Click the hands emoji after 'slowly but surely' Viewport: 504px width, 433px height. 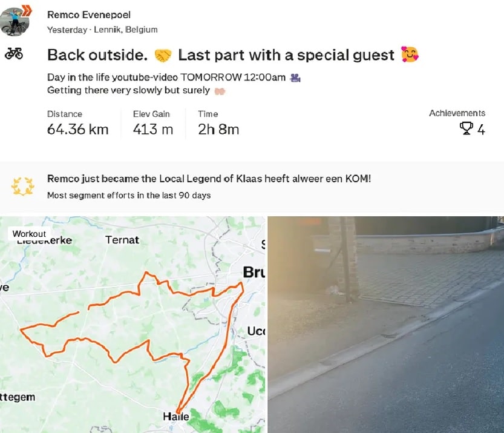click(220, 91)
